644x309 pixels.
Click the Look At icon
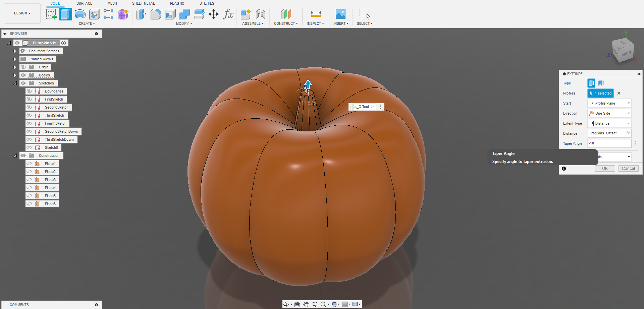pos(297,304)
